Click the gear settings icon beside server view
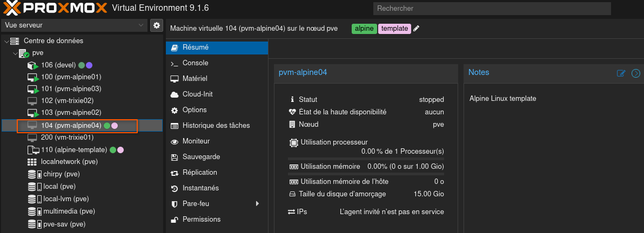 (157, 25)
